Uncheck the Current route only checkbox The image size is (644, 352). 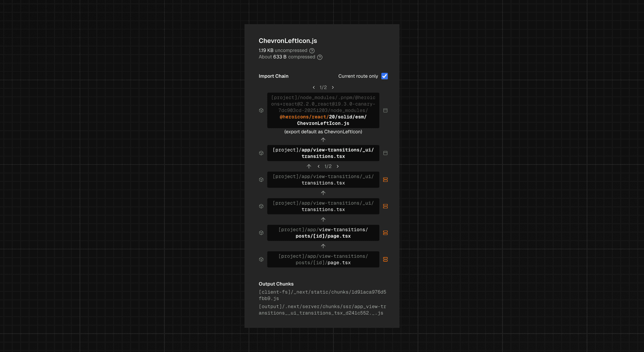point(384,76)
